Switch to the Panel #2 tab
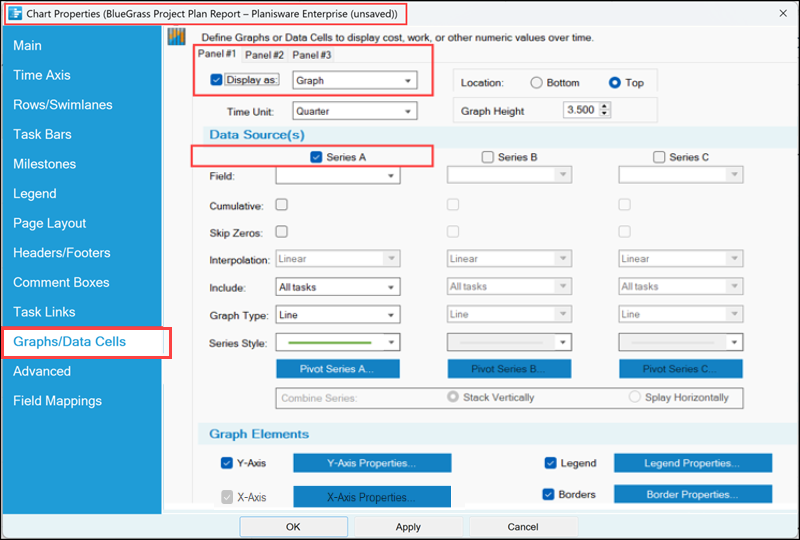 point(264,55)
